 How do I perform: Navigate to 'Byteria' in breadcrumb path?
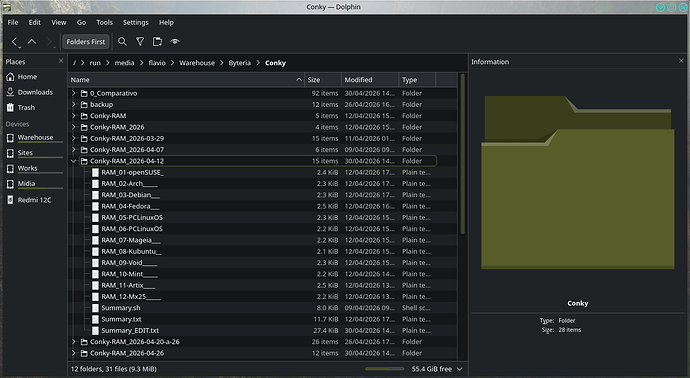tap(239, 63)
